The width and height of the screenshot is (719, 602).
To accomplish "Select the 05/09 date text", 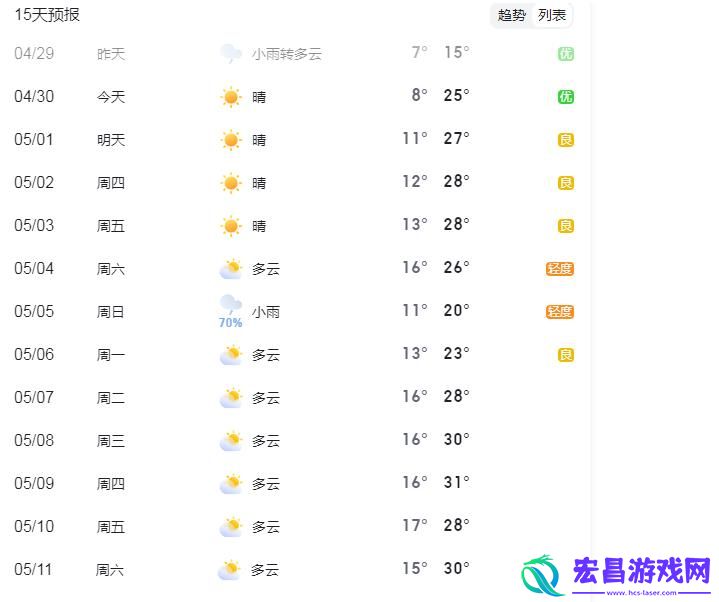I will pyautogui.click(x=34, y=483).
